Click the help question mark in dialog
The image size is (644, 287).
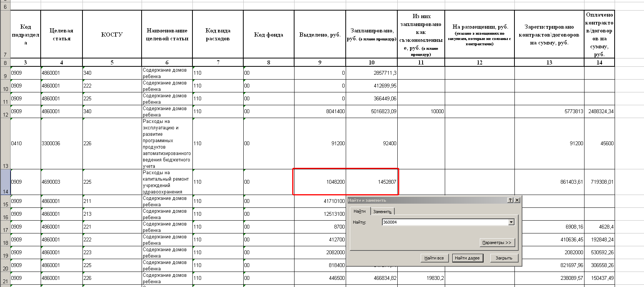coord(510,200)
